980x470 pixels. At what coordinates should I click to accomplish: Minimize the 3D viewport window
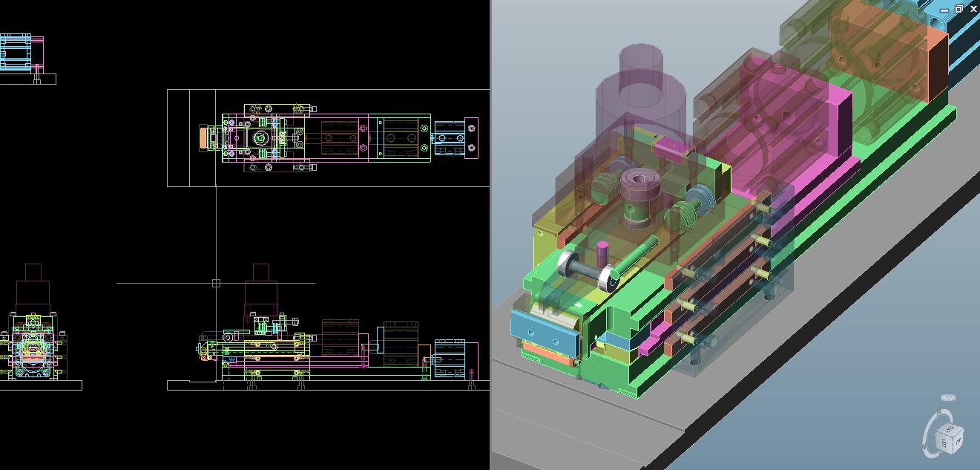[x=944, y=10]
